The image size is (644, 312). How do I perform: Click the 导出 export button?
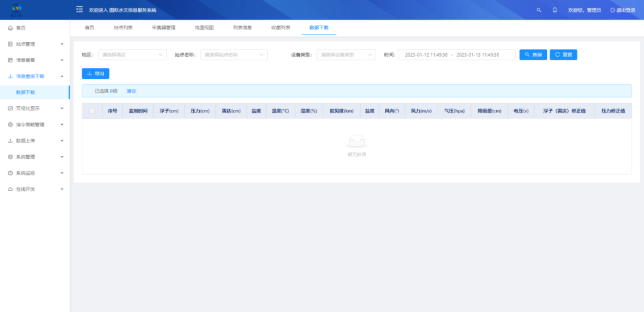tap(95, 73)
